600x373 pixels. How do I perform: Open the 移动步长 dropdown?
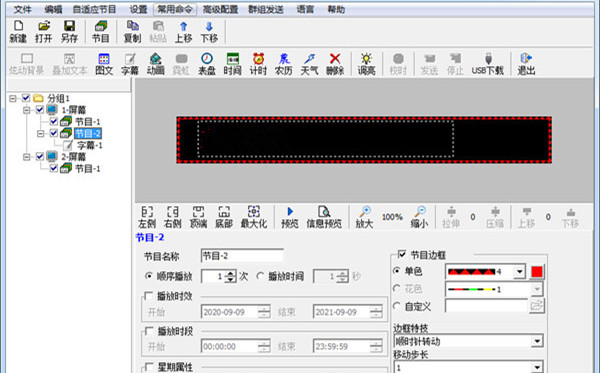tap(537, 368)
